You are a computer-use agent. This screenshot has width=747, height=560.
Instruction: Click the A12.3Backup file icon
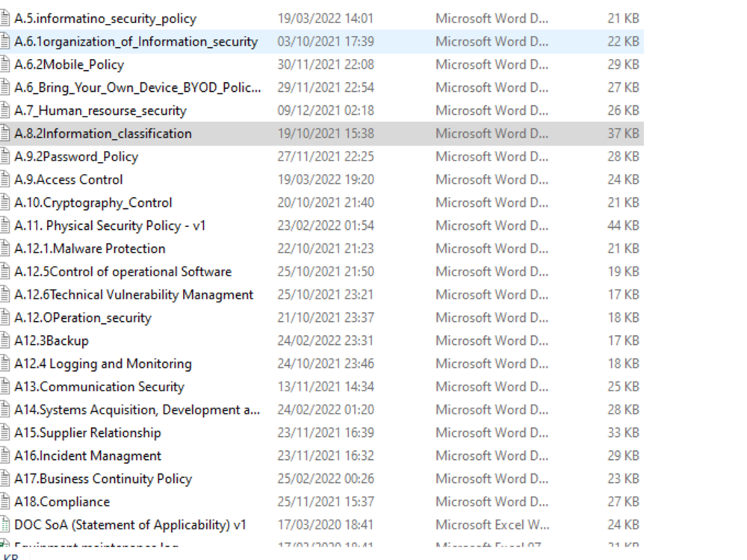4,340
